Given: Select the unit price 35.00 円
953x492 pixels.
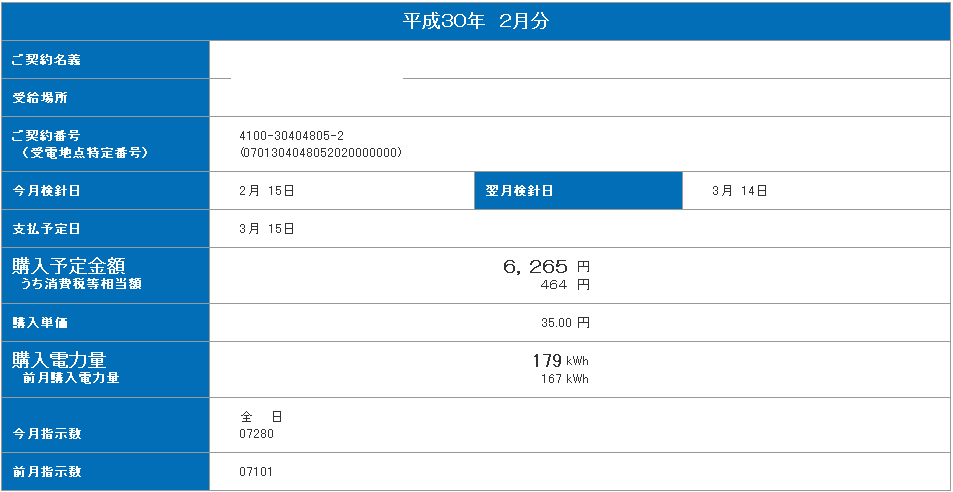Looking at the screenshot, I should [x=565, y=323].
